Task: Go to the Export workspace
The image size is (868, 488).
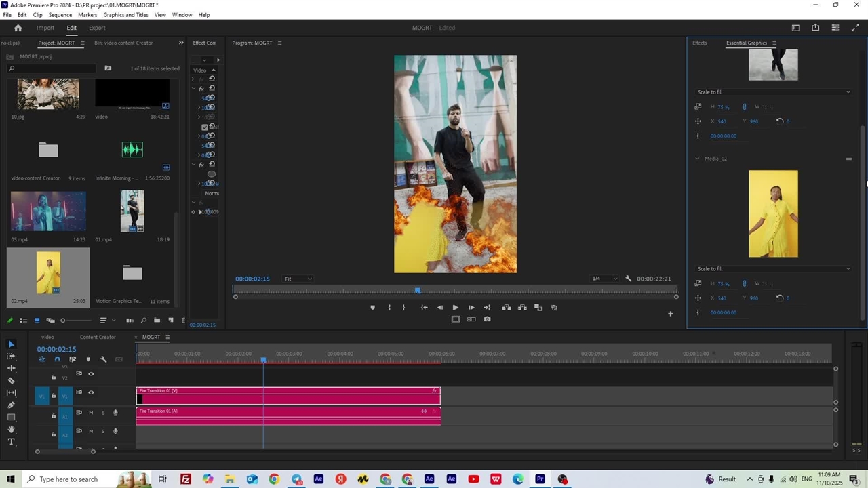Action: tap(97, 28)
